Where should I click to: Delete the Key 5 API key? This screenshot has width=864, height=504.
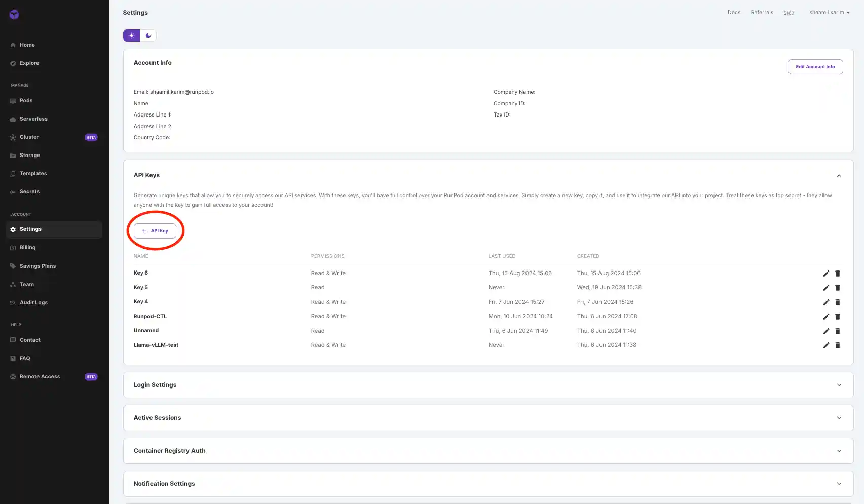[x=838, y=288]
